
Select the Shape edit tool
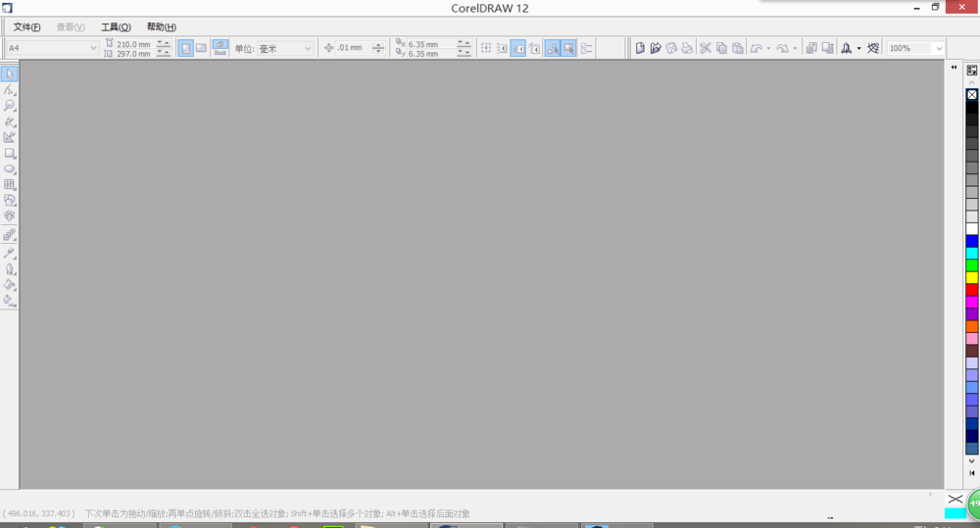pyautogui.click(x=10, y=90)
